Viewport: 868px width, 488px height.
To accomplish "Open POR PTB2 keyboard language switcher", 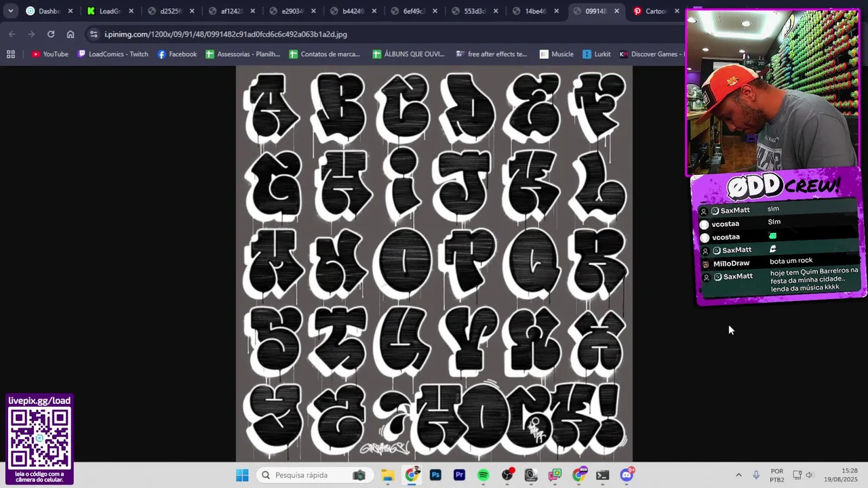I will tap(777, 475).
